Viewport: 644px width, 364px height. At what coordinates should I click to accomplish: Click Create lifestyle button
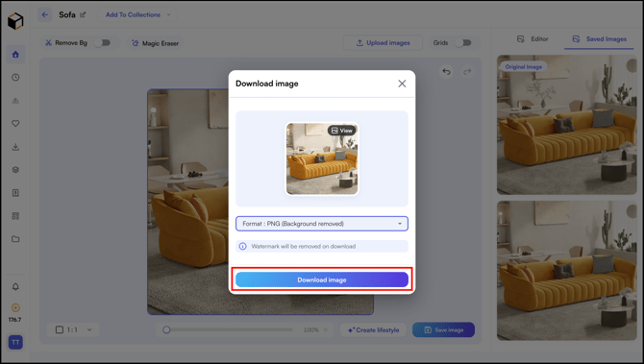(373, 330)
